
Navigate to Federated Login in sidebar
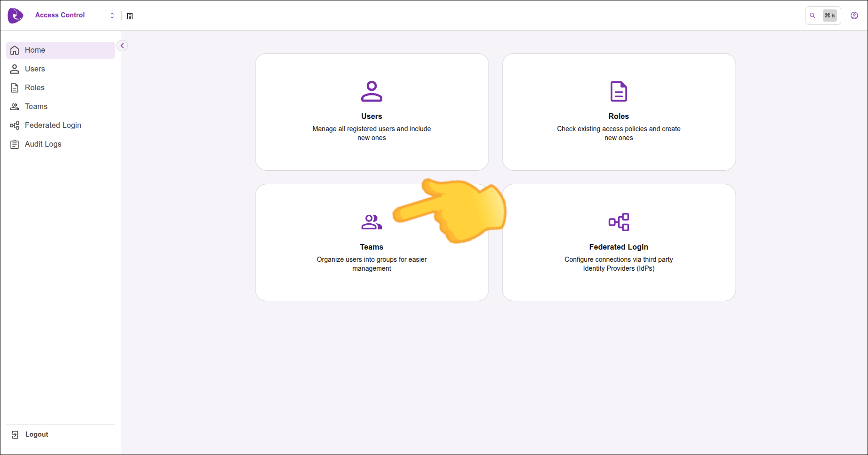53,126
